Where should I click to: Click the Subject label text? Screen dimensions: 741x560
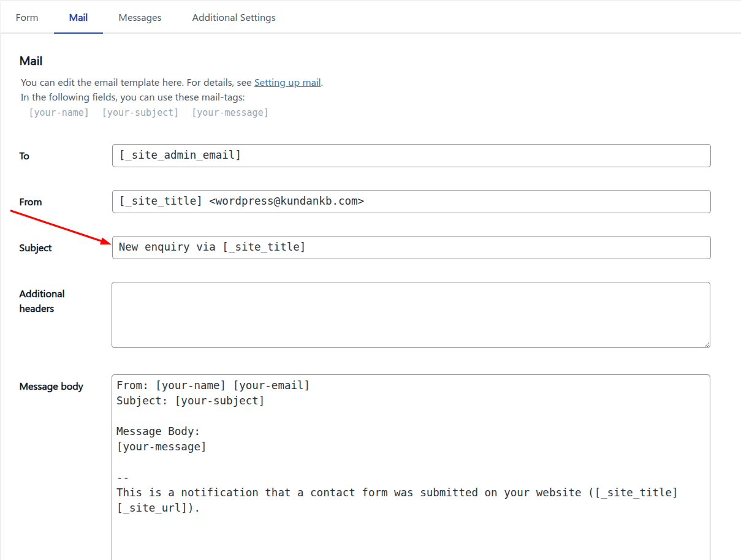(35, 248)
